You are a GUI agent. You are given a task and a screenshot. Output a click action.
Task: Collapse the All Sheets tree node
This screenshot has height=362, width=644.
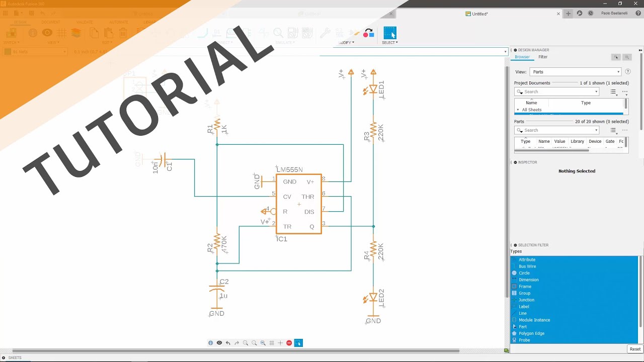tap(518, 110)
